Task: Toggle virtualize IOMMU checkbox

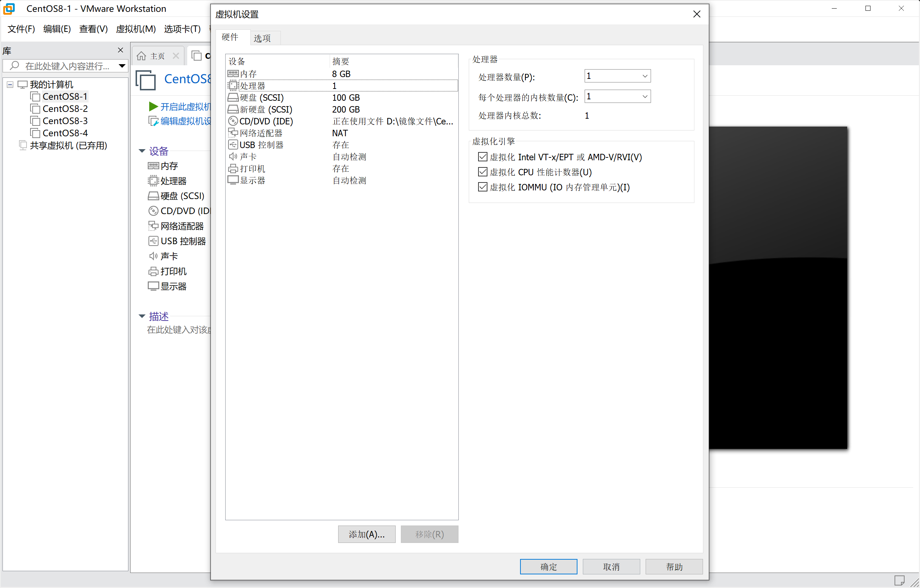Action: 482,187
